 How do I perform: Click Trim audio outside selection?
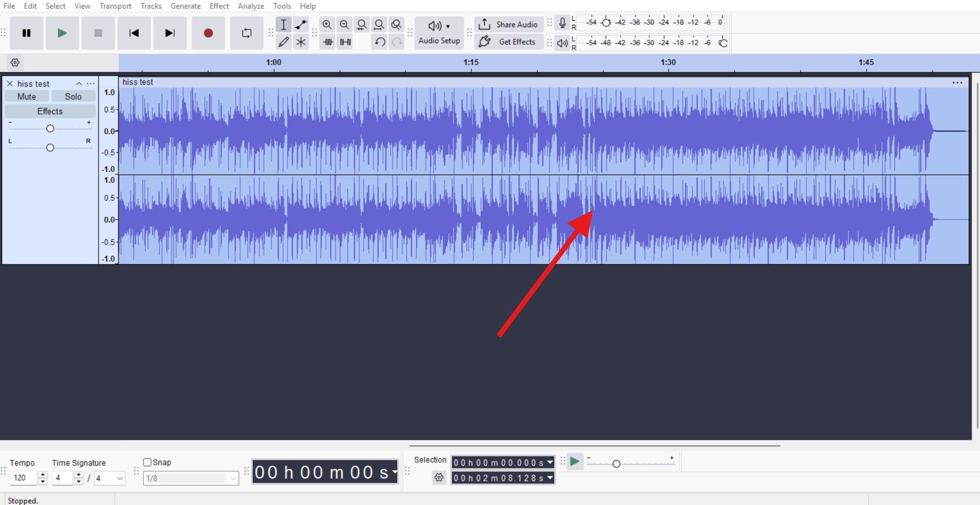[327, 42]
